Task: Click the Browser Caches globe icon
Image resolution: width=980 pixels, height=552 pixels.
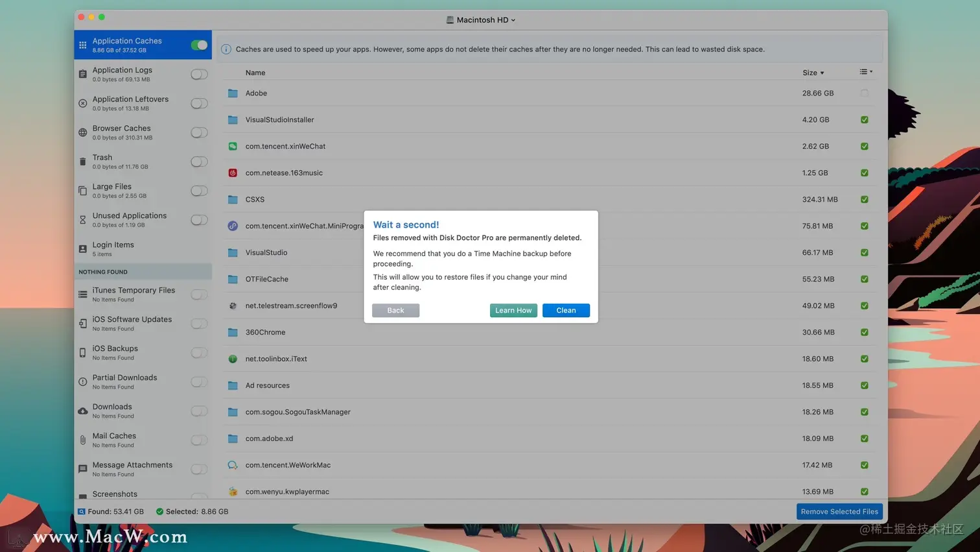Action: coord(83,132)
